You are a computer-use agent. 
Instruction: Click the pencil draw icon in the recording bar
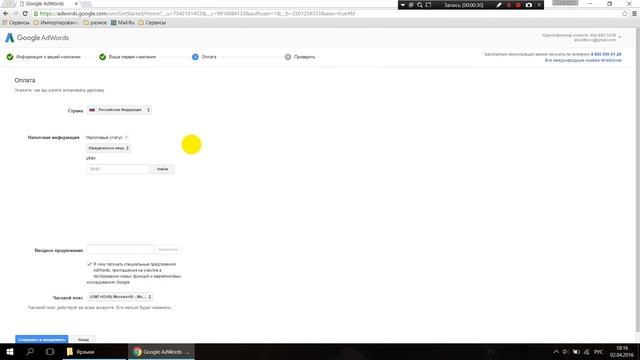[499, 5]
